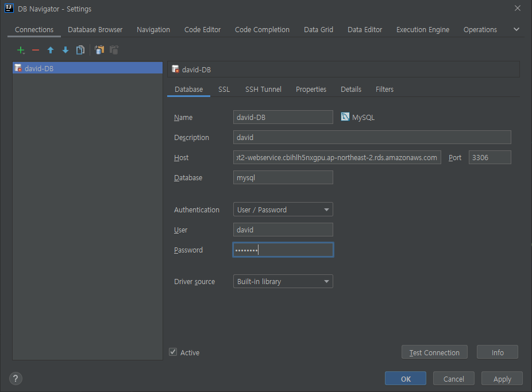The image size is (532, 392).
Task: Click the Authentication label
Action: [196, 209]
